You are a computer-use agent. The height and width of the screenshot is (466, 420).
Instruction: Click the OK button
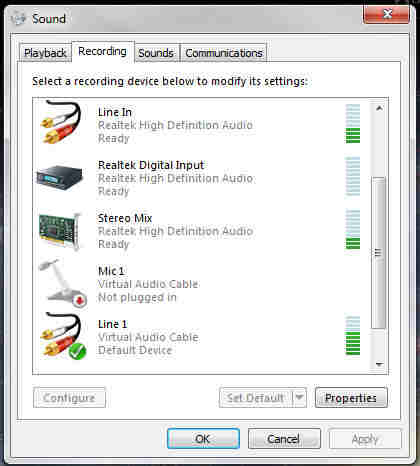tap(203, 439)
